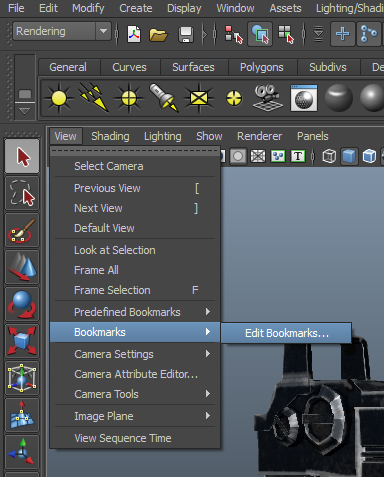Open the Renderer panel menu
This screenshot has height=477, width=384.
coord(259,136)
